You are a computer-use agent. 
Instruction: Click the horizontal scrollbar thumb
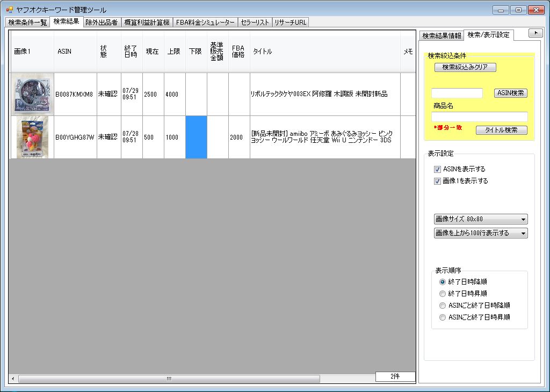[169, 379]
